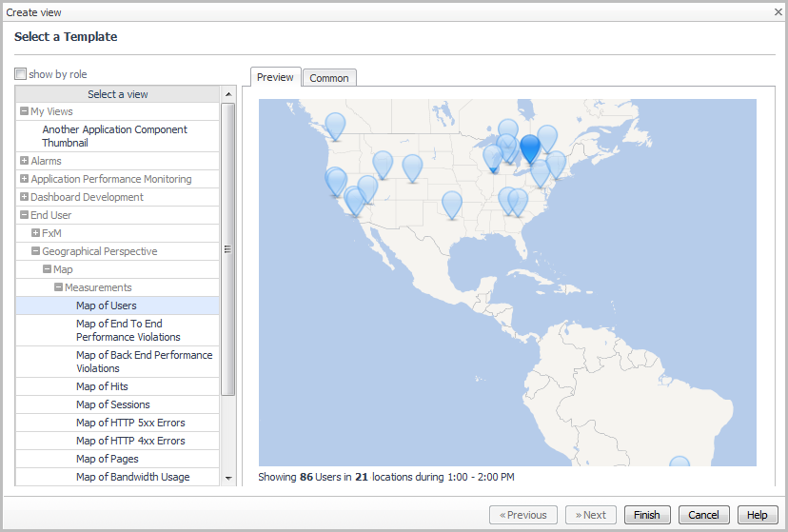This screenshot has height=532, width=788.
Task: Collapse the Map tree node
Action: (x=47, y=269)
